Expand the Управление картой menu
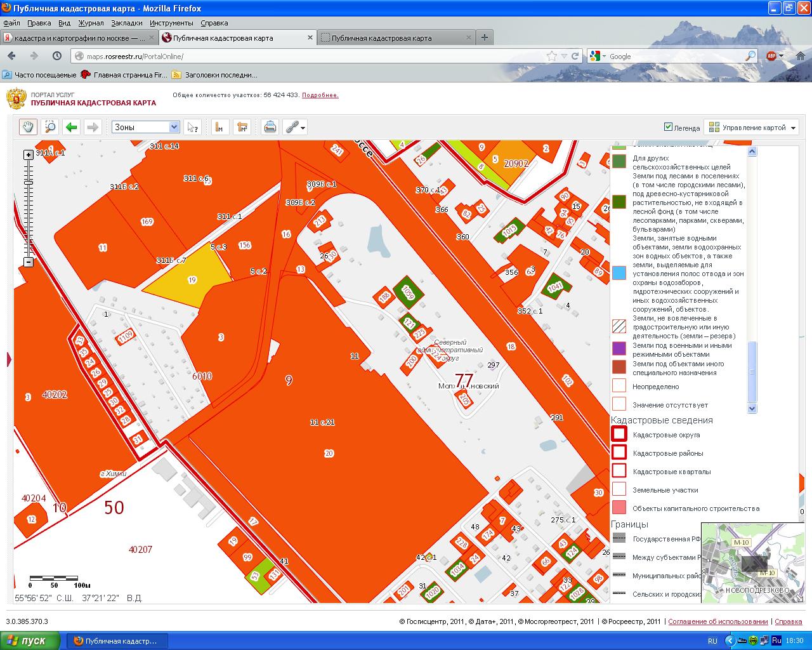The image size is (812, 650). pyautogui.click(x=752, y=128)
